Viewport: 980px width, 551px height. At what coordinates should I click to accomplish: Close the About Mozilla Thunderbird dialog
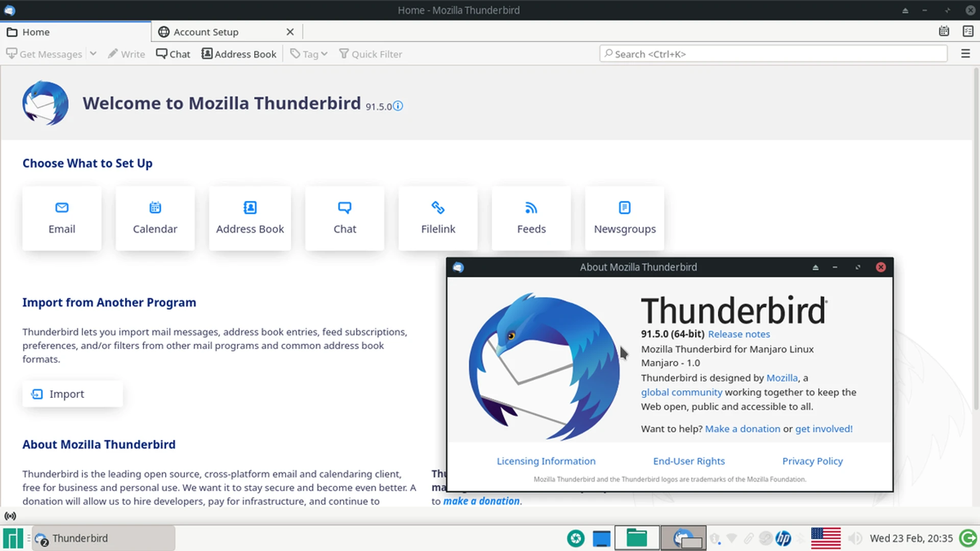click(x=881, y=267)
